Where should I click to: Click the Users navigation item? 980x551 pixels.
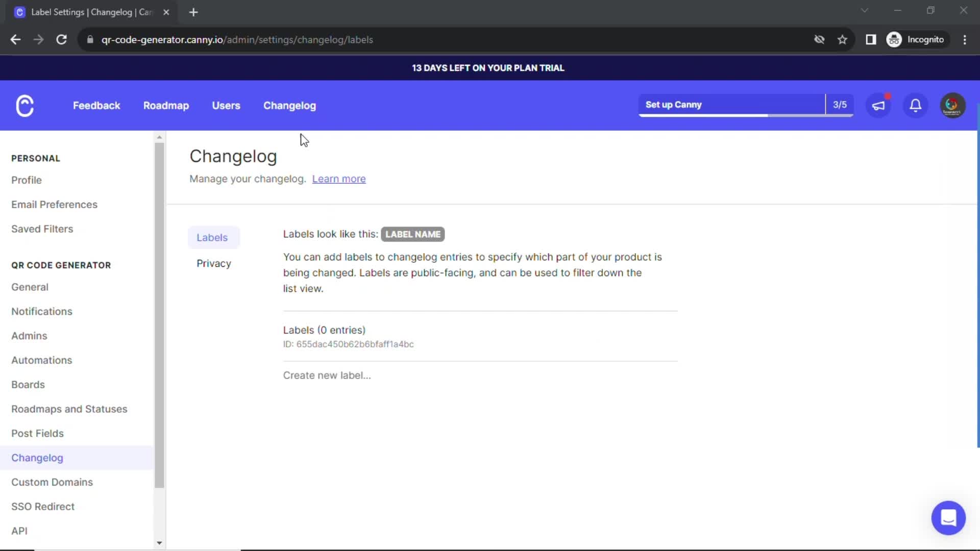tap(226, 106)
